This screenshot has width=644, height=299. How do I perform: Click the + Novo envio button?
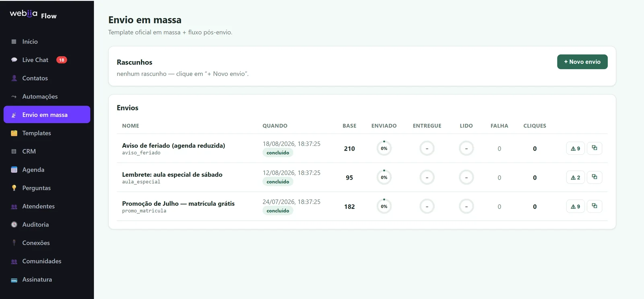click(x=582, y=62)
